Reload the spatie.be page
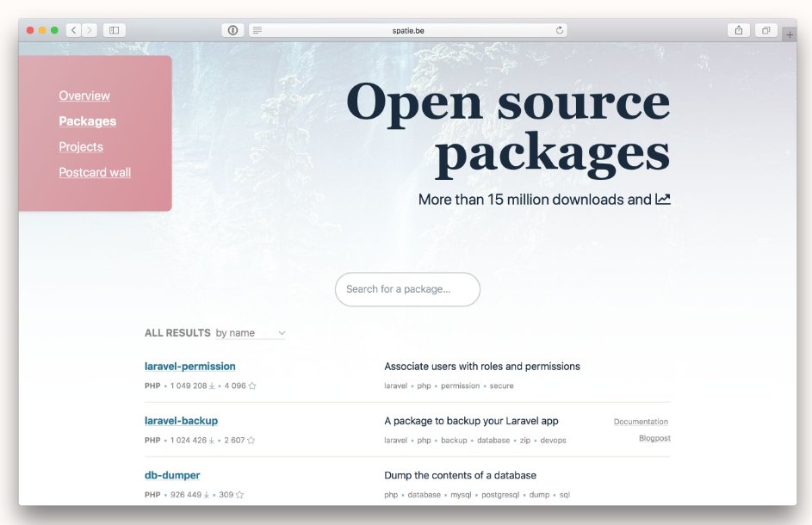 [x=560, y=30]
